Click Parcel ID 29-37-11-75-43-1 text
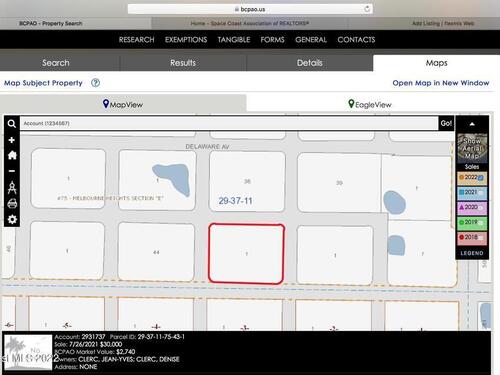Image resolution: width=500 pixels, height=375 pixels. pos(147,337)
